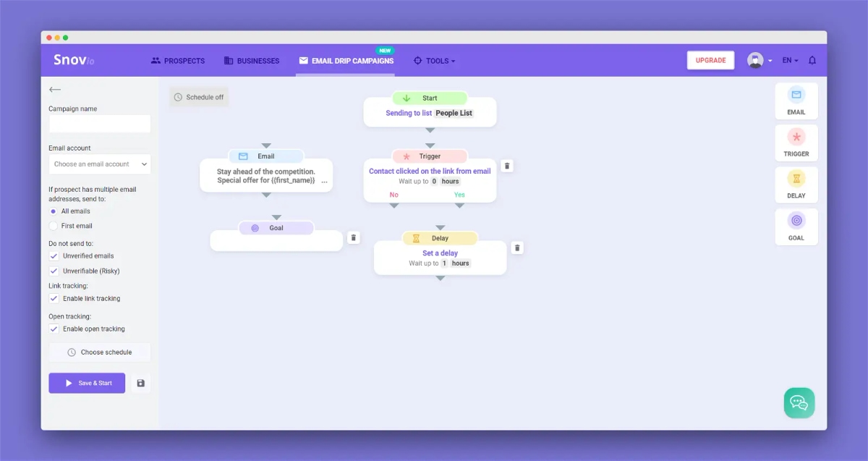Open the EN language dropdown
This screenshot has height=461, width=868.
click(x=790, y=61)
